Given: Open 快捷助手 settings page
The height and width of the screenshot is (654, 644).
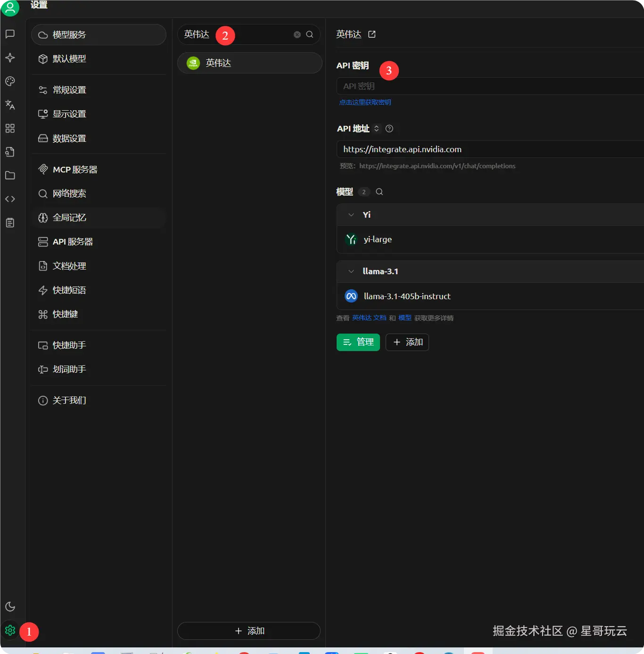Looking at the screenshot, I should pyautogui.click(x=99, y=345).
